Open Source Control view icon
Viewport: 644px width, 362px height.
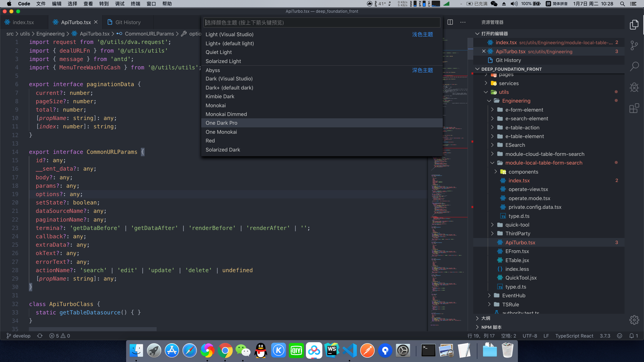coord(634,45)
